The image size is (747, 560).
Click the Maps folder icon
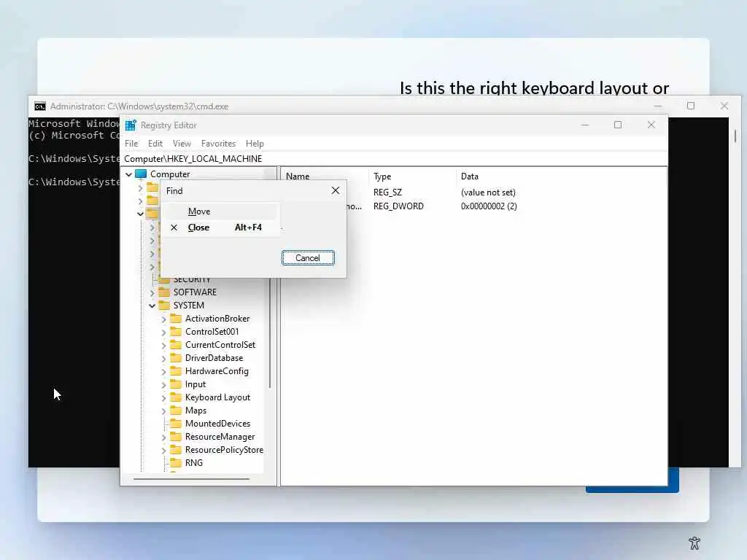click(176, 410)
